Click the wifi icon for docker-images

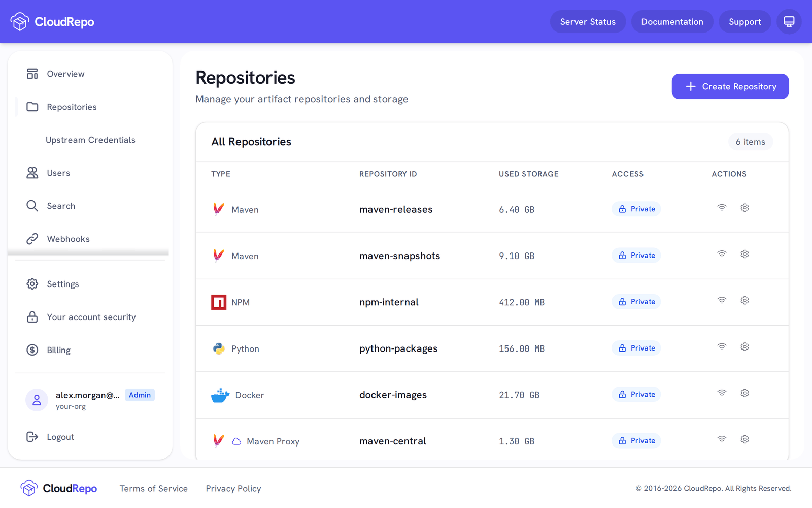point(722,393)
